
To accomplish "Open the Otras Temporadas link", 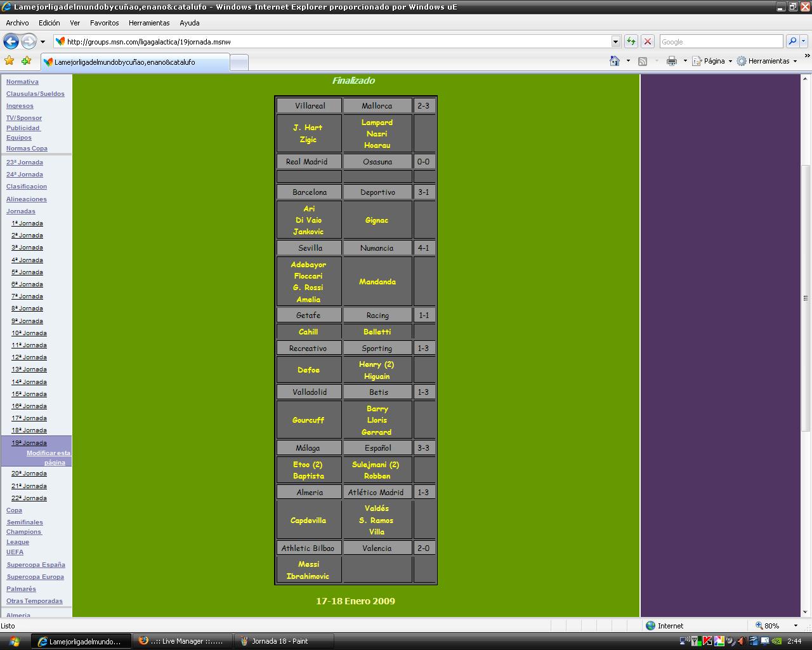I will coord(34,601).
